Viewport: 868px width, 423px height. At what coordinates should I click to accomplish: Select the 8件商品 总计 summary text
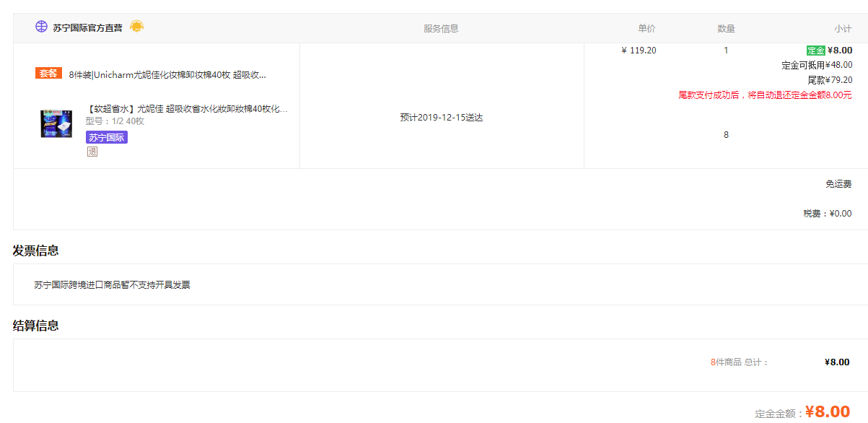(740, 362)
